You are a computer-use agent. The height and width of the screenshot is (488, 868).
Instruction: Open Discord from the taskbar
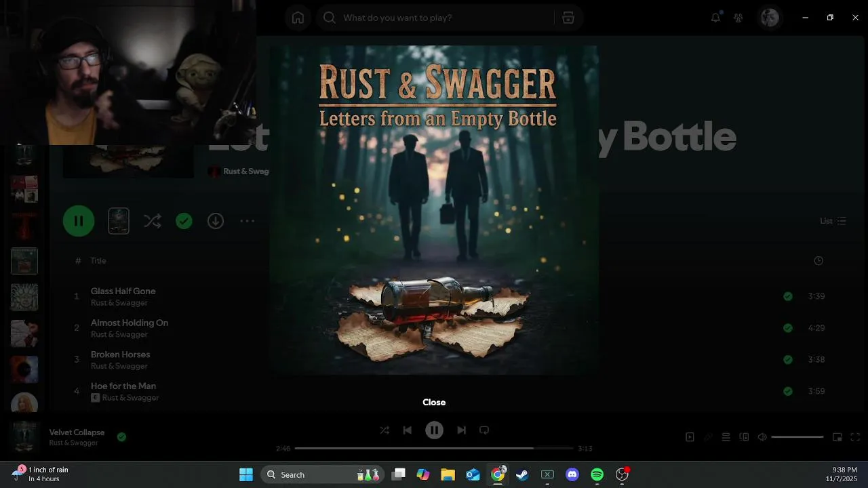click(x=572, y=474)
